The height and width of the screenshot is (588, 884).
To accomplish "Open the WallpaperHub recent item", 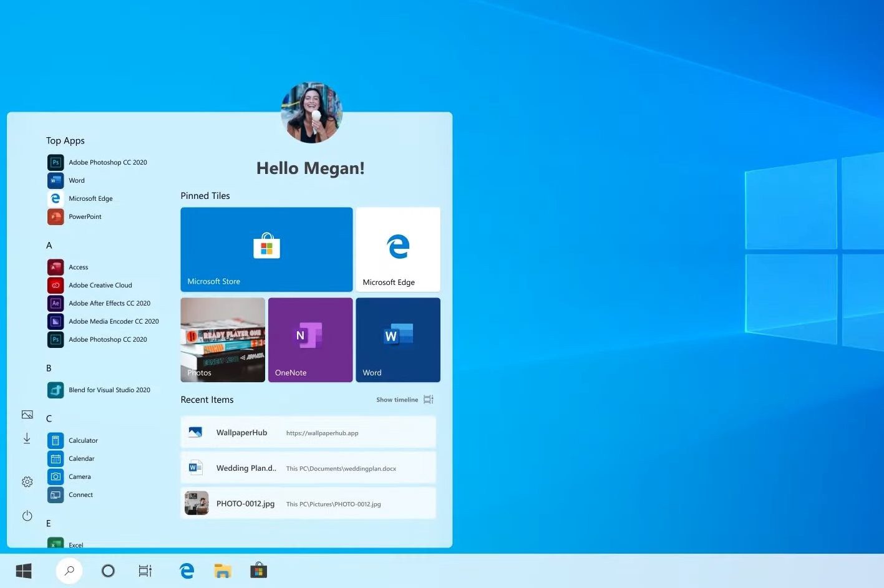I will pos(308,432).
